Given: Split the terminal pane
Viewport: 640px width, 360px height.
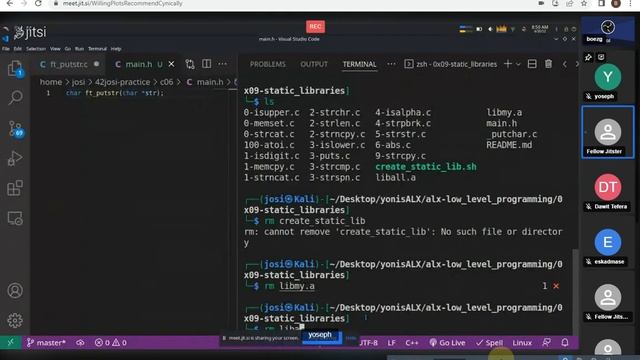Looking at the screenshot, I should coord(532,64).
